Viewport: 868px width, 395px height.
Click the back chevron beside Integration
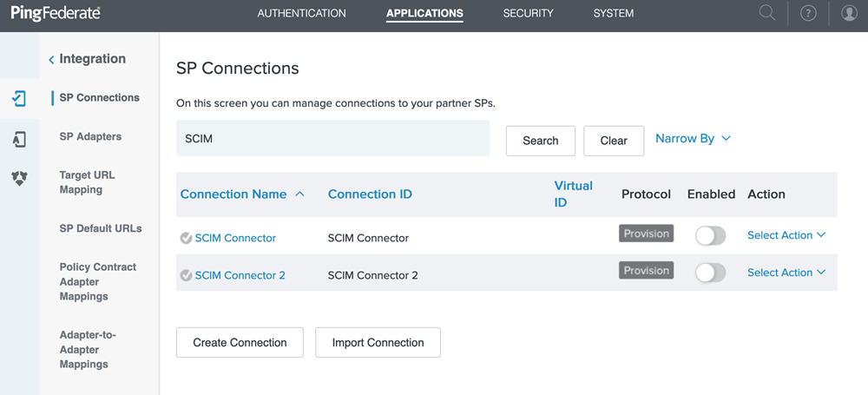pyautogui.click(x=51, y=60)
